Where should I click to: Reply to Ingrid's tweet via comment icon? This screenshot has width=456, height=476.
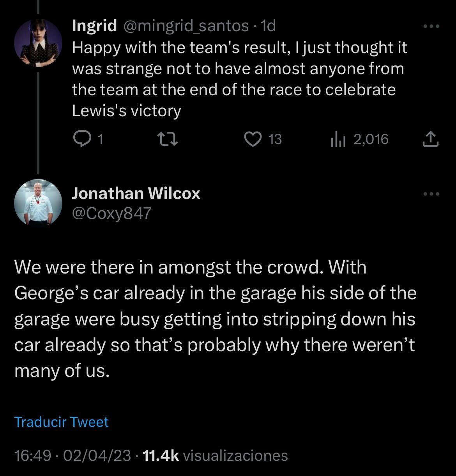pyautogui.click(x=82, y=139)
